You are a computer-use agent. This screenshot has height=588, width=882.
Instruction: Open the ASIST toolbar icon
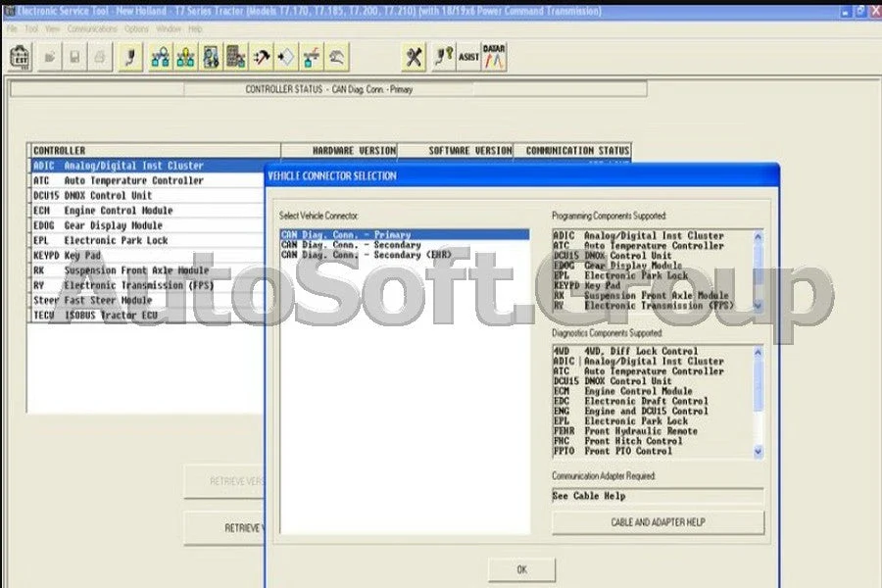pos(469,58)
